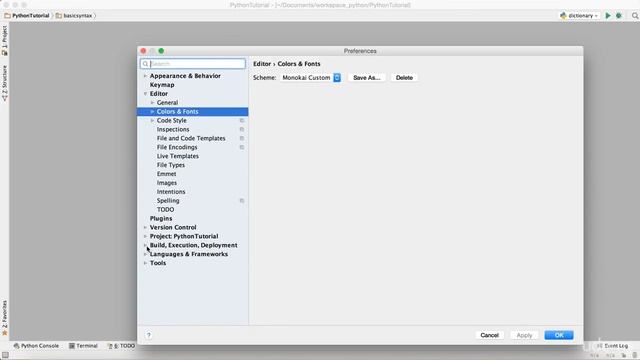Click the magnifier icon in Preferences search
This screenshot has width=640, height=360.
[145, 64]
